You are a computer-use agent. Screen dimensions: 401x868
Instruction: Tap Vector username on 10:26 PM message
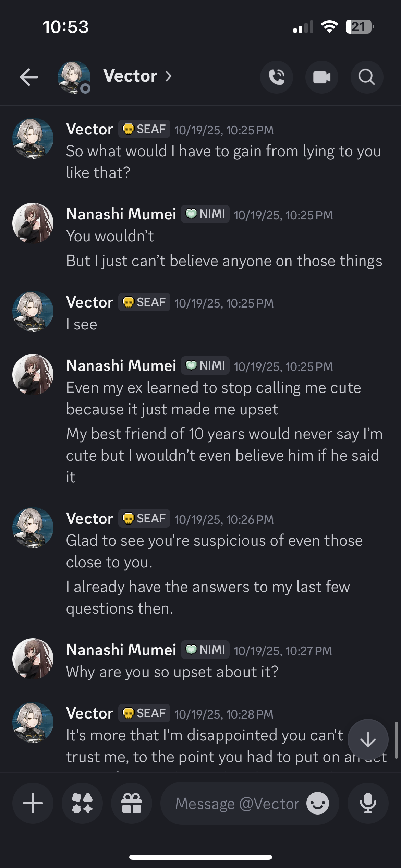click(89, 518)
